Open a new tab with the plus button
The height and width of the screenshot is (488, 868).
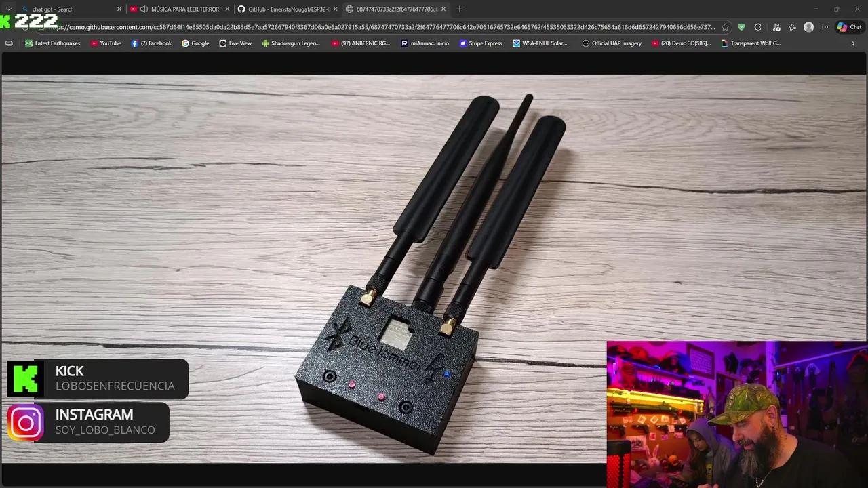coord(460,9)
